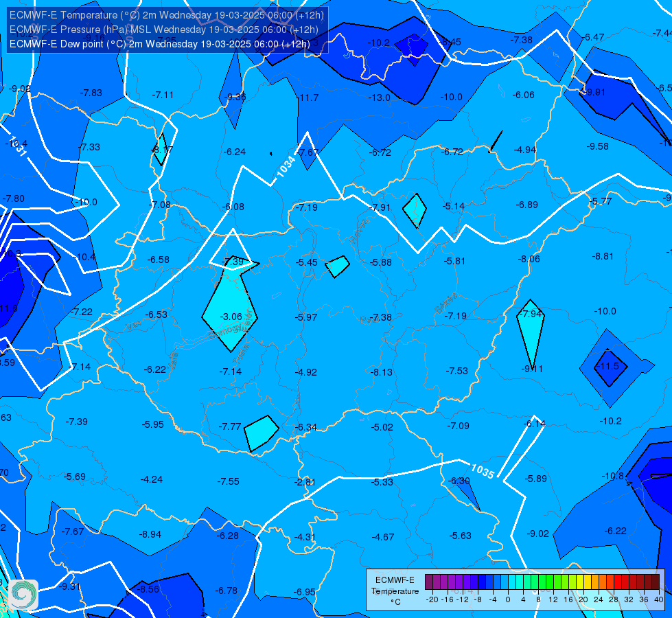The image size is (672, 618).
Task: Click the -10.8 temperature value
Action: click(612, 476)
